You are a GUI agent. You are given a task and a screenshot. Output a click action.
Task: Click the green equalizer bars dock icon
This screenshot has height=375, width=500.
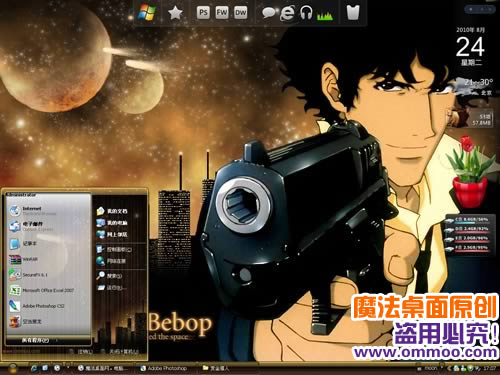[x=325, y=15]
